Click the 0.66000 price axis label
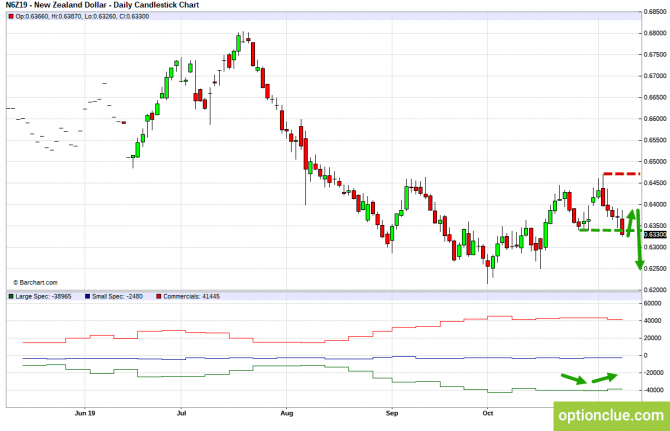Screen dimensions: 670x431 (x=655, y=119)
